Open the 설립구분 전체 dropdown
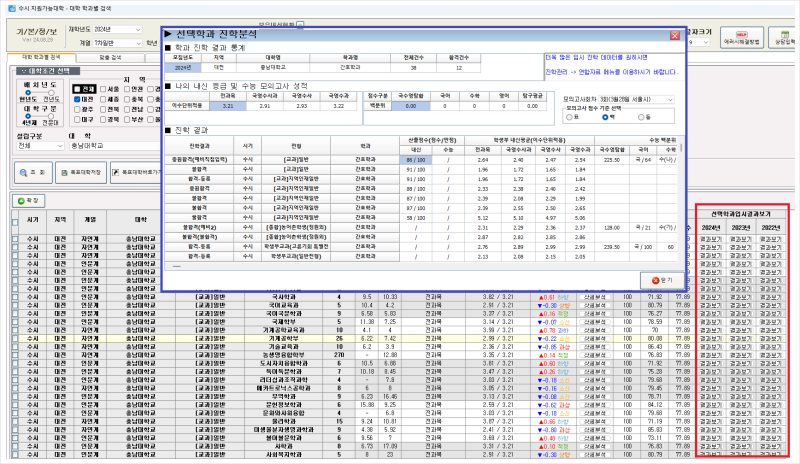Viewport: 800px width, 464px height. [x=40, y=146]
